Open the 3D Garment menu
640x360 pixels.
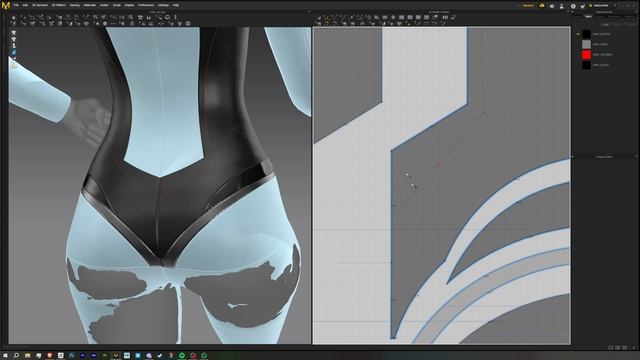pyautogui.click(x=40, y=5)
